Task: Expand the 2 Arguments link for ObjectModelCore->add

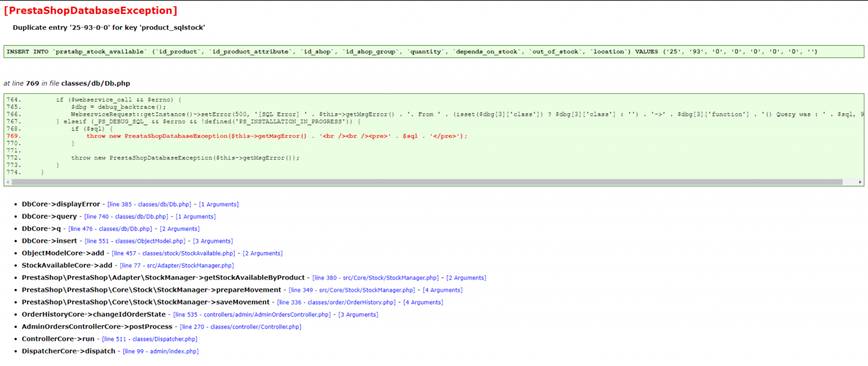Action: [x=263, y=253]
